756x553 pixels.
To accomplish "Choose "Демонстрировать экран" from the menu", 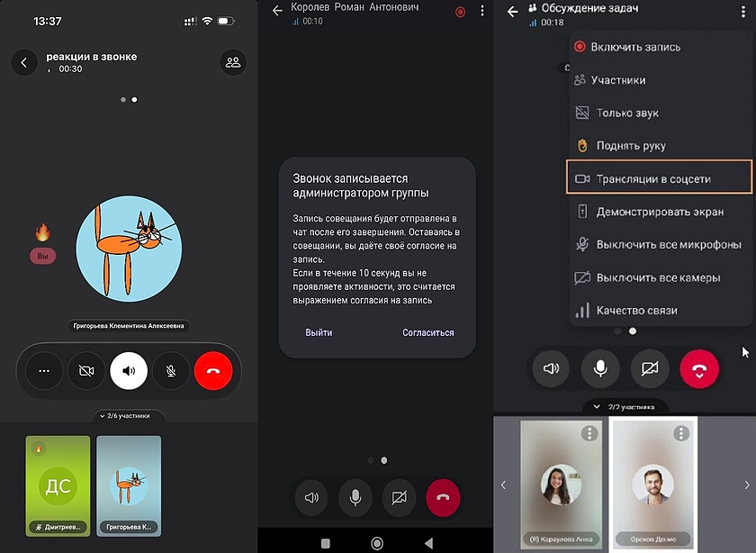I will click(x=659, y=212).
